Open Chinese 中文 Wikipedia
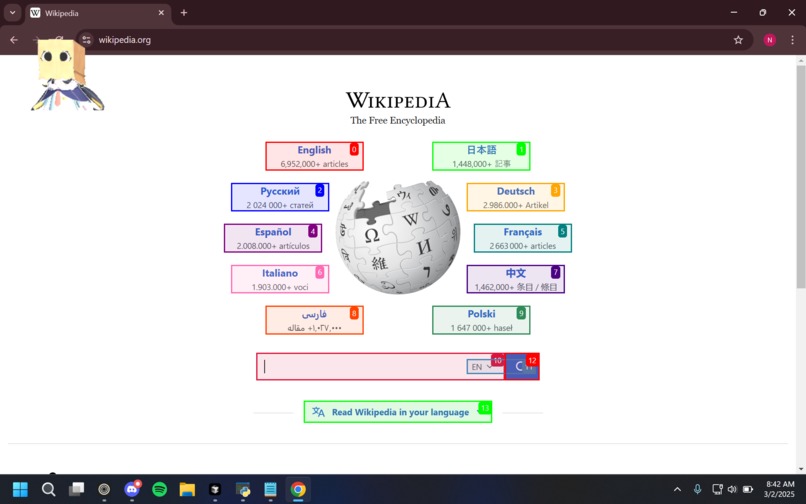Viewport: 806px width, 504px height. (x=516, y=279)
